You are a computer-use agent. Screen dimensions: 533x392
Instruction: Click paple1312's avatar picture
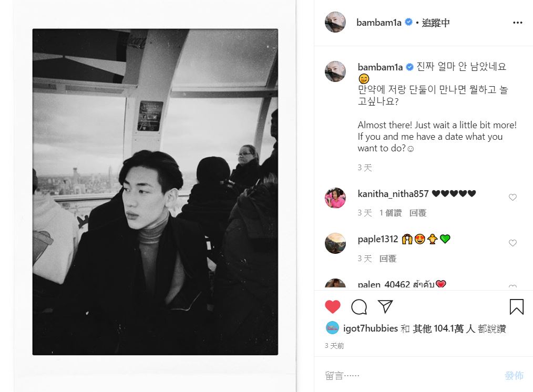pyautogui.click(x=335, y=243)
